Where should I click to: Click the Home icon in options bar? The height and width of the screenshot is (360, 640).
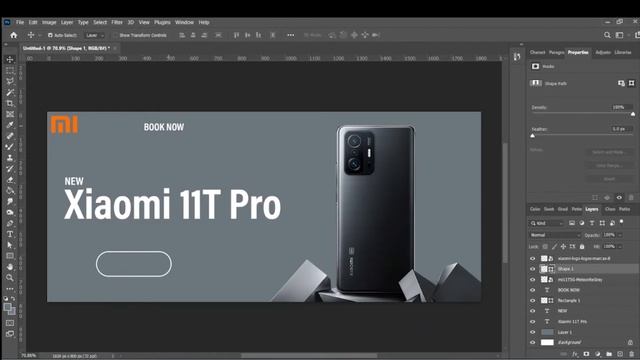[x=13, y=35]
